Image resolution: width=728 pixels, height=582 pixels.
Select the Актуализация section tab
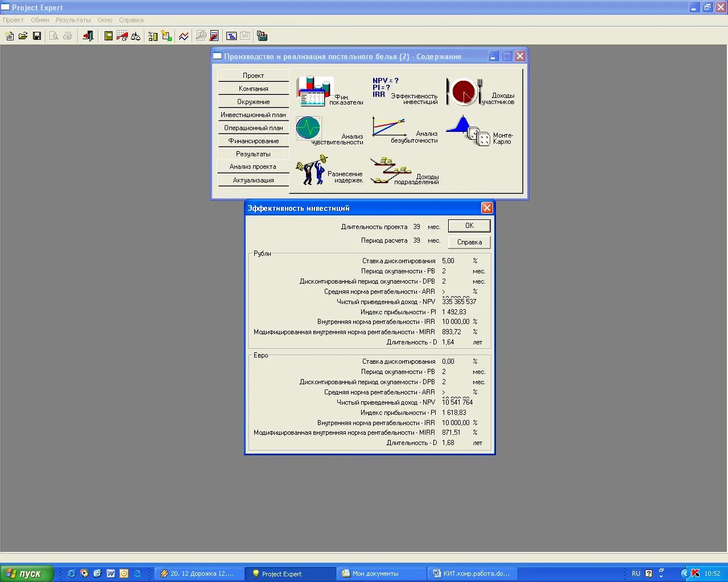coord(253,180)
